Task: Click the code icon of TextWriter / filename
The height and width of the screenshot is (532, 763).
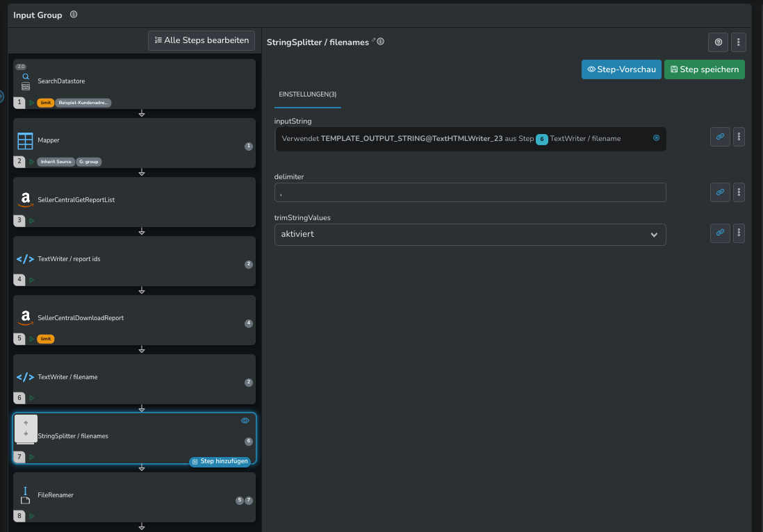Action: point(25,377)
